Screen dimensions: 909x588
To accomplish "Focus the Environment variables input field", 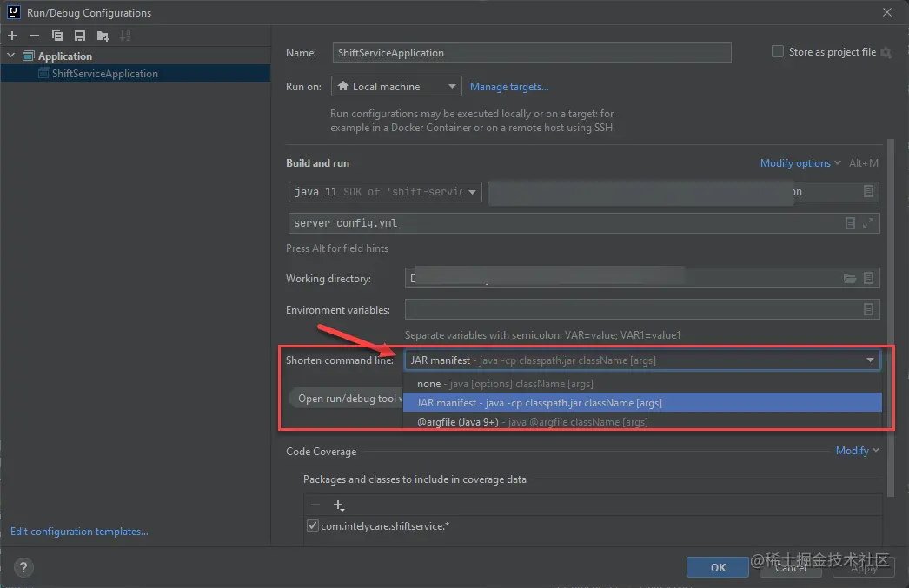I will click(x=642, y=309).
